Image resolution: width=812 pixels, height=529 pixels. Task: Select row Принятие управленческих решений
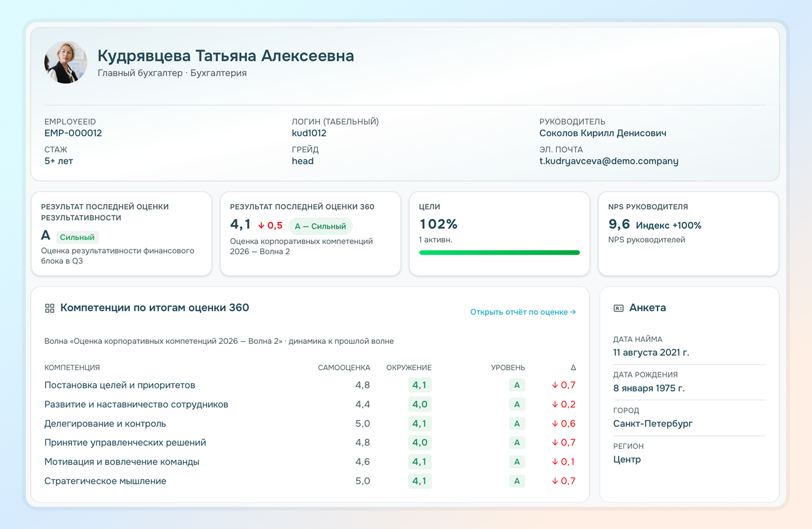310,442
